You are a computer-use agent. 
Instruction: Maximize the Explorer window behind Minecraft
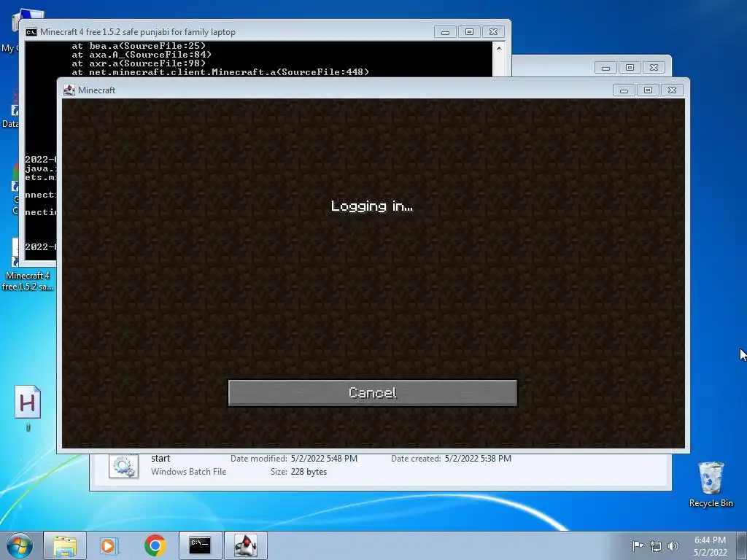pyautogui.click(x=630, y=68)
